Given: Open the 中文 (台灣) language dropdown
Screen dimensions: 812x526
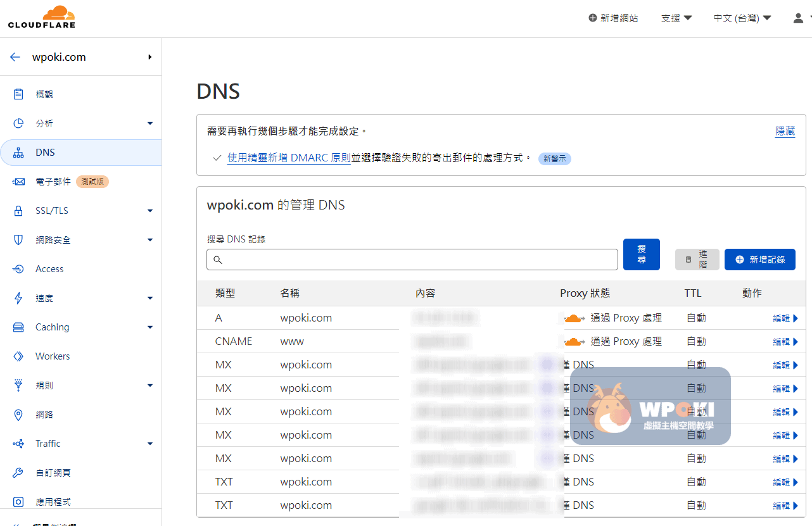Looking at the screenshot, I should 742,18.
